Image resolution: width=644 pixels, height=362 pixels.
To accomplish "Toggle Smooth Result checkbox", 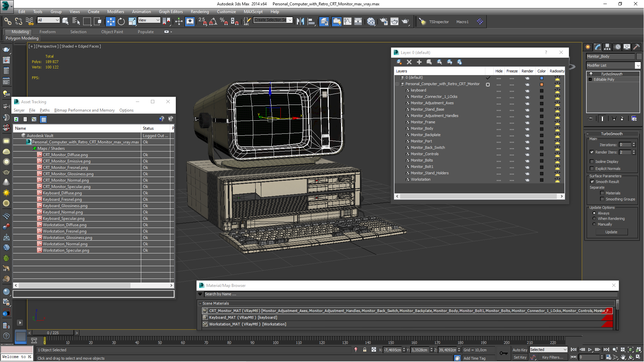I will pyautogui.click(x=592, y=181).
